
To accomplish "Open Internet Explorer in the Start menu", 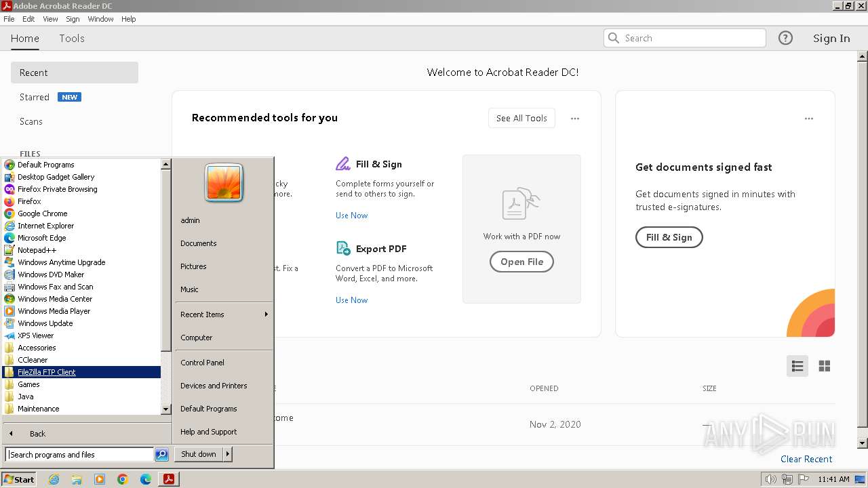I will [45, 226].
